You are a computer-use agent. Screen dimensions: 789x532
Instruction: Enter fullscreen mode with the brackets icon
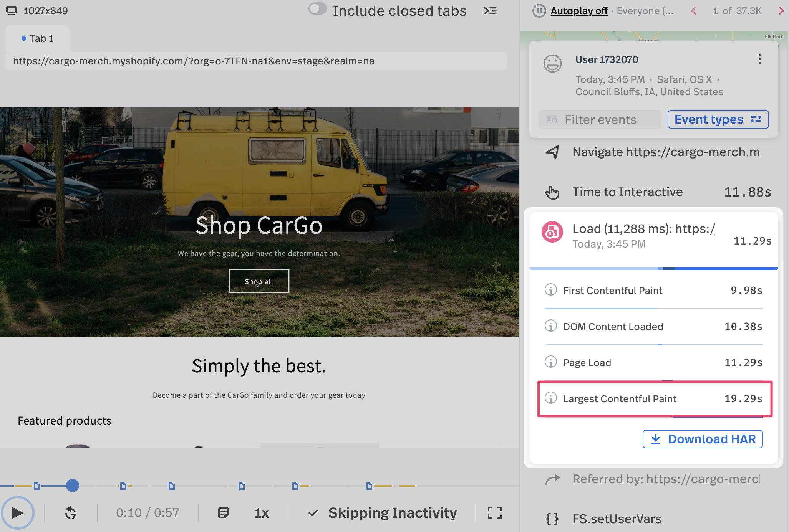495,513
